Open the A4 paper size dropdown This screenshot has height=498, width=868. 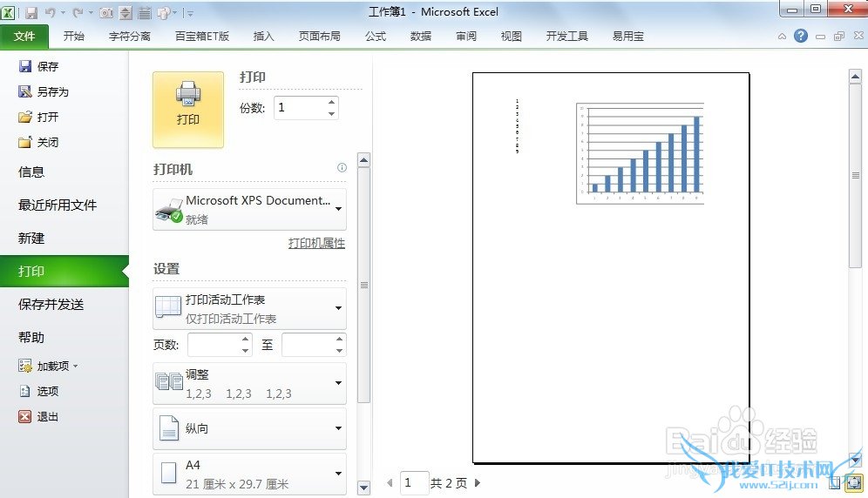[249, 474]
